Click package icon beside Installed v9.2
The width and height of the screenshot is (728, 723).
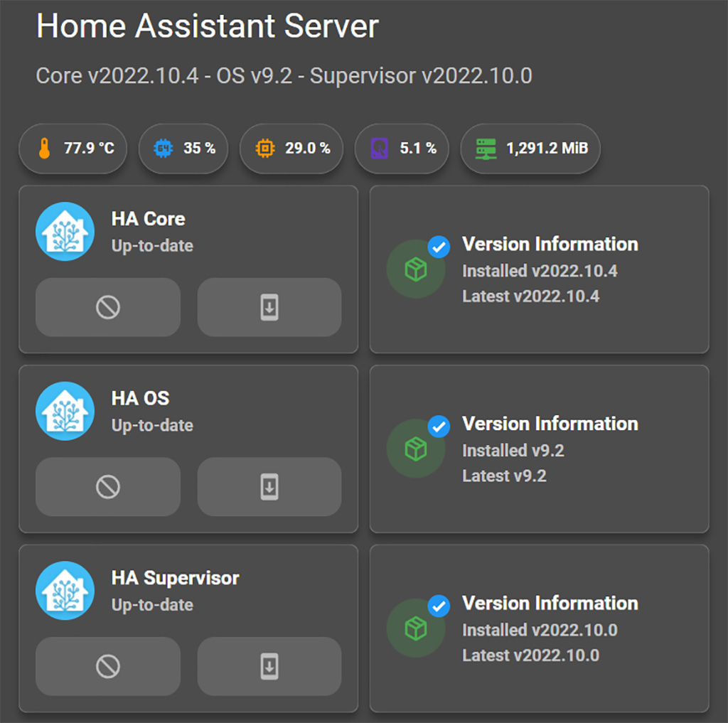coord(415,449)
